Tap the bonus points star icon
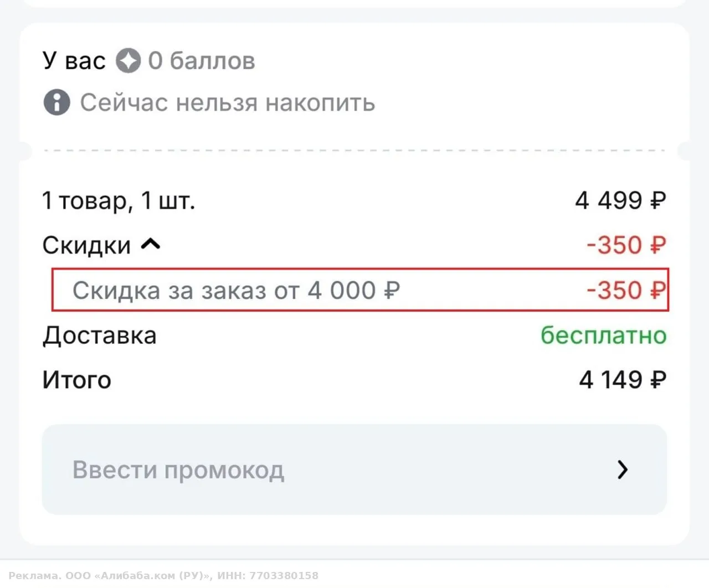The width and height of the screenshot is (709, 588). pyautogui.click(x=128, y=61)
